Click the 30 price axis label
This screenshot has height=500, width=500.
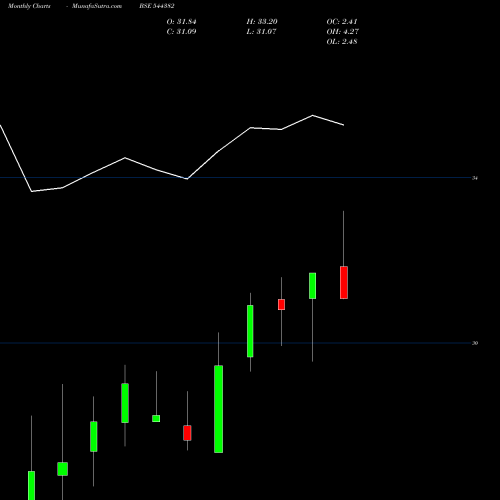pos(475,343)
